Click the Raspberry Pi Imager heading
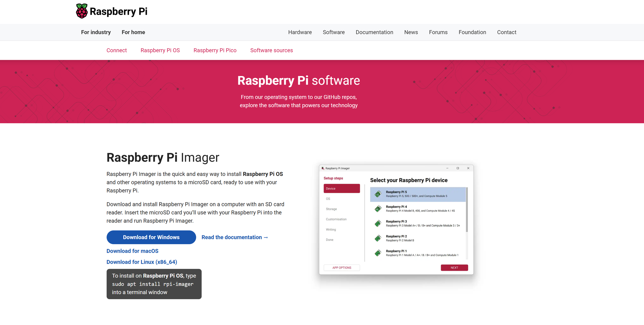 click(x=163, y=157)
